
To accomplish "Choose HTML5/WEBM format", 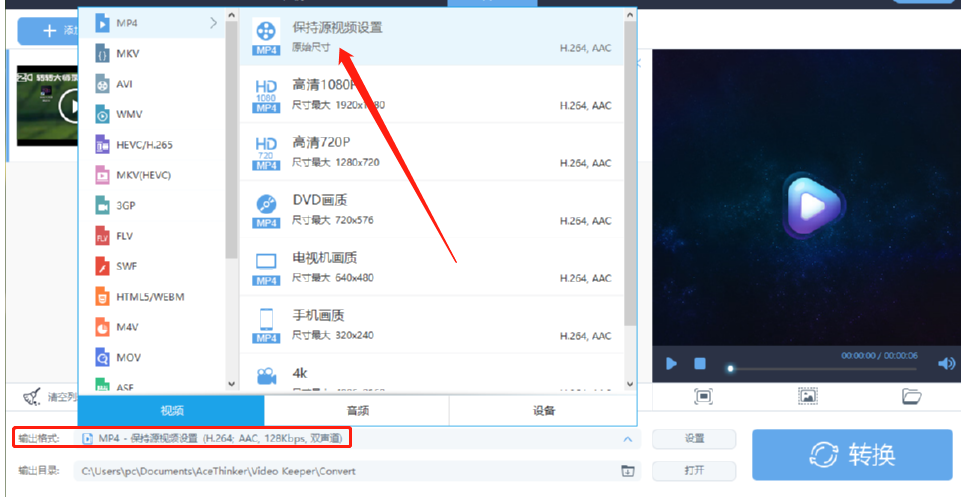I will (151, 297).
